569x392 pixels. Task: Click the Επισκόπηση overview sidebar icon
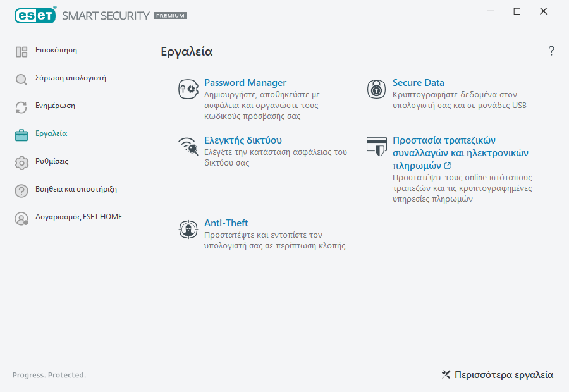(21, 51)
